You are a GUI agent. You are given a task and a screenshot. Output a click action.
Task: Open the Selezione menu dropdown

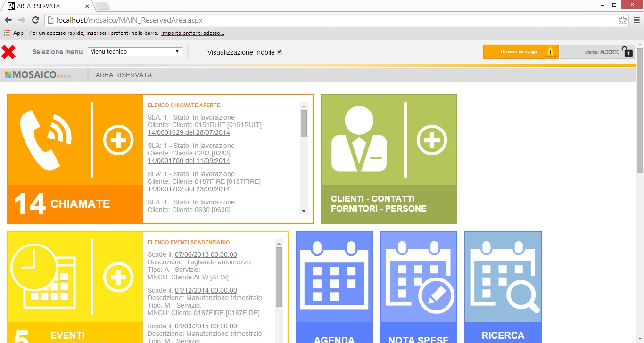135,51
